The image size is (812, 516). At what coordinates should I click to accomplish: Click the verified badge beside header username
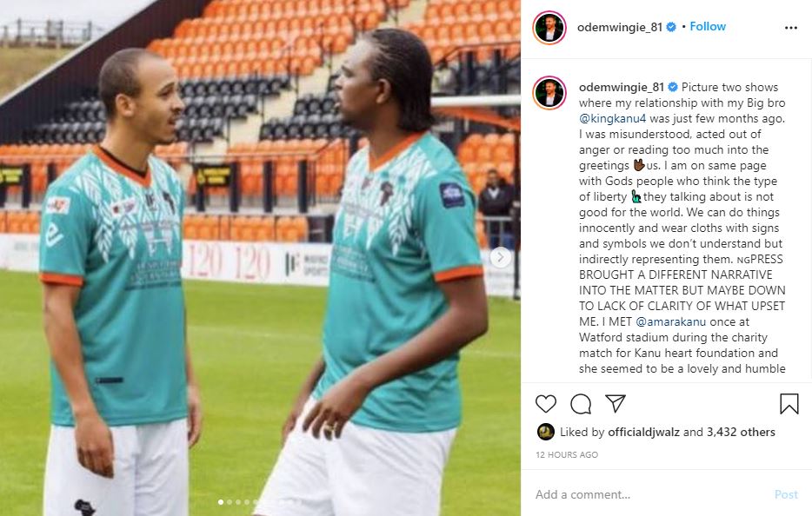(671, 27)
